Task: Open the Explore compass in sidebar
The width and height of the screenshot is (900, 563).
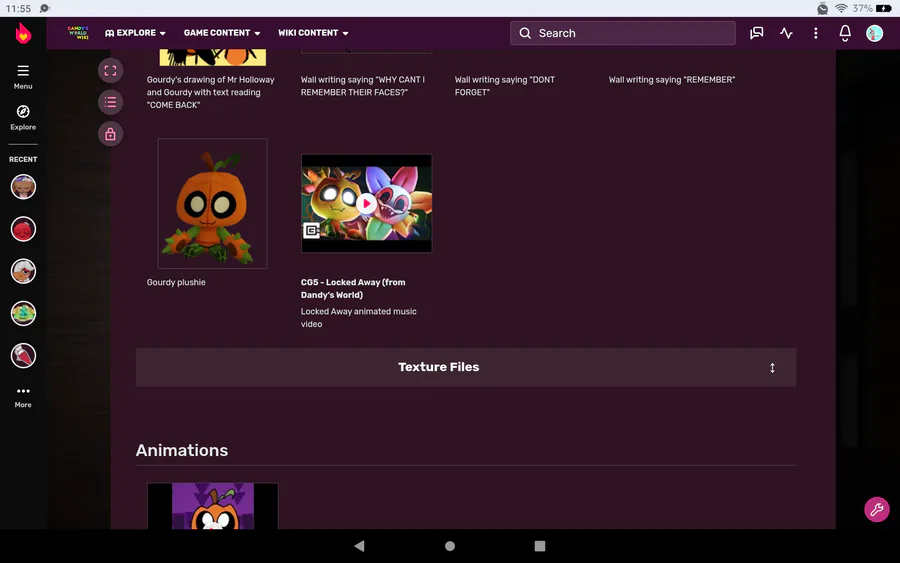Action: click(23, 117)
